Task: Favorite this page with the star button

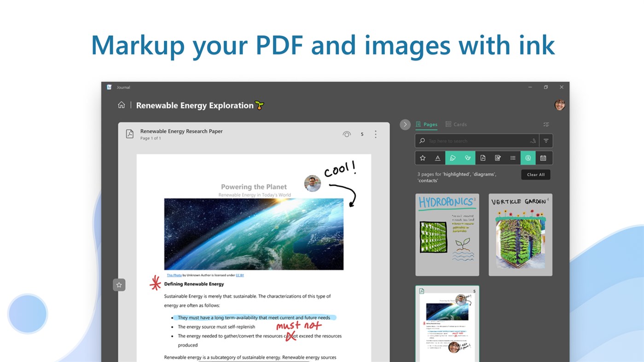Action: pyautogui.click(x=119, y=285)
